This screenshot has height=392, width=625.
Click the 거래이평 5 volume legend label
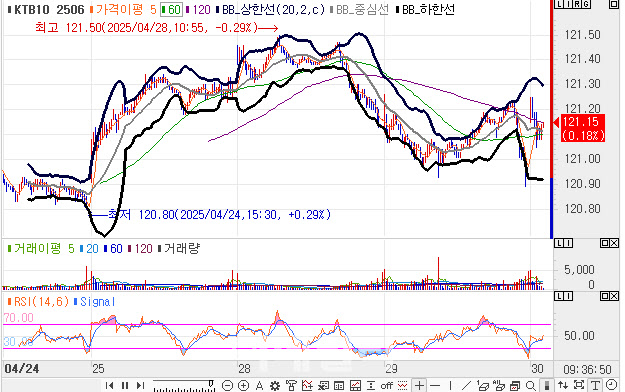(41, 249)
